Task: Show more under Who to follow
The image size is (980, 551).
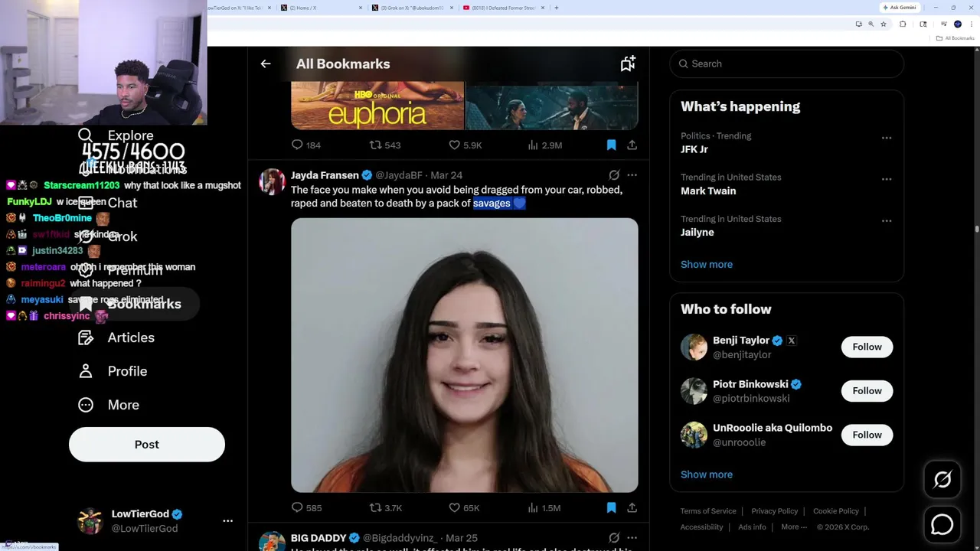Action: 707,474
